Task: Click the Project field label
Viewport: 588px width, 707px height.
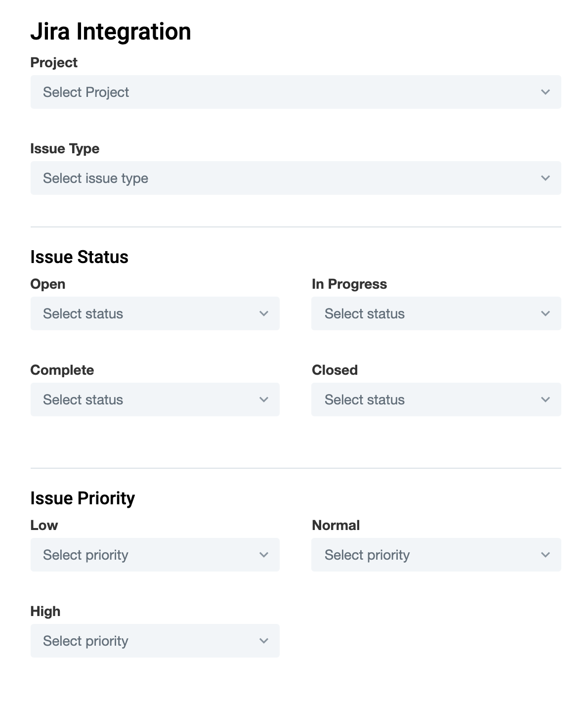Action: point(54,63)
